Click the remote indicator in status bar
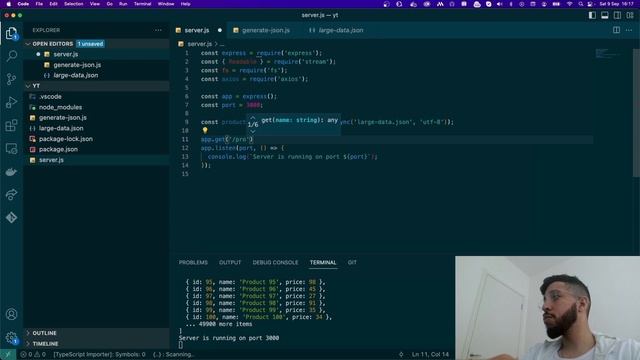The width and height of the screenshot is (640, 360). click(x=8, y=354)
